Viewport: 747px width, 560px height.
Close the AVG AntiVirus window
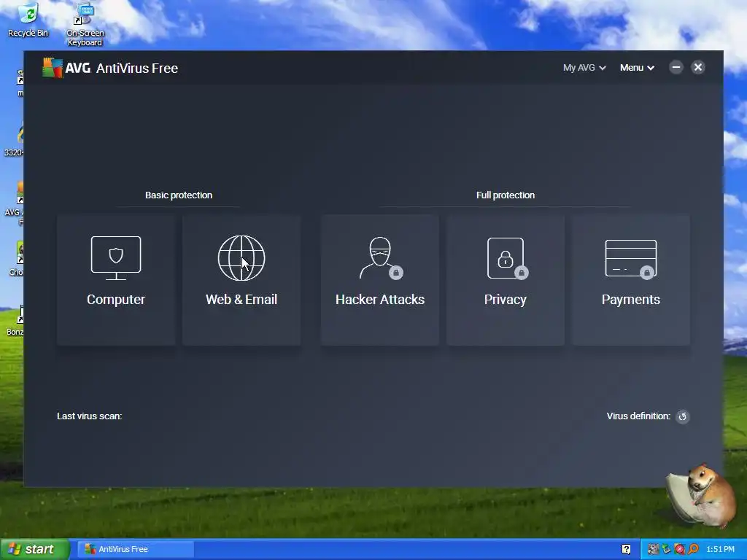coord(698,67)
